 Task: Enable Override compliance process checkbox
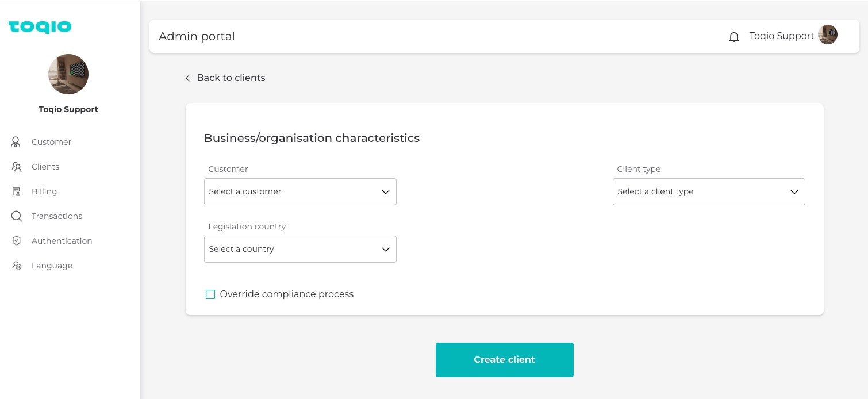coord(210,294)
